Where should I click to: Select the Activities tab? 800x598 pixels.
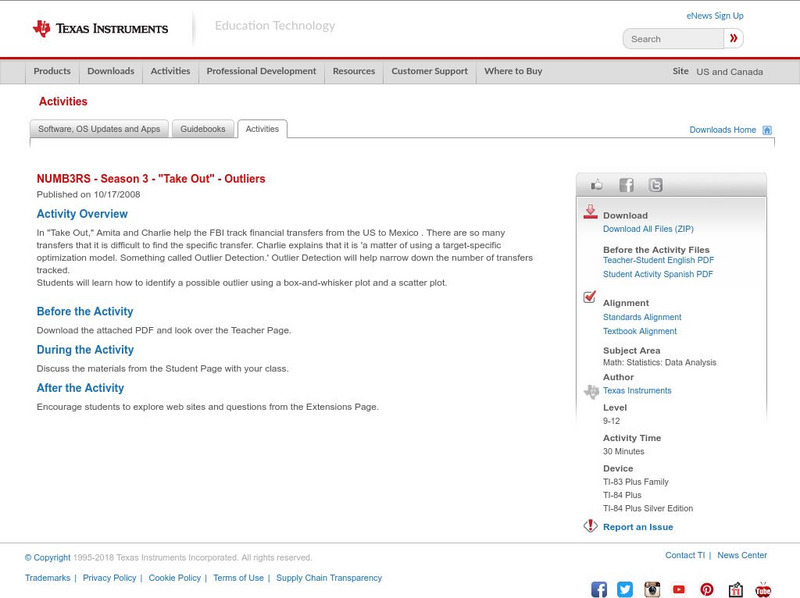point(262,129)
